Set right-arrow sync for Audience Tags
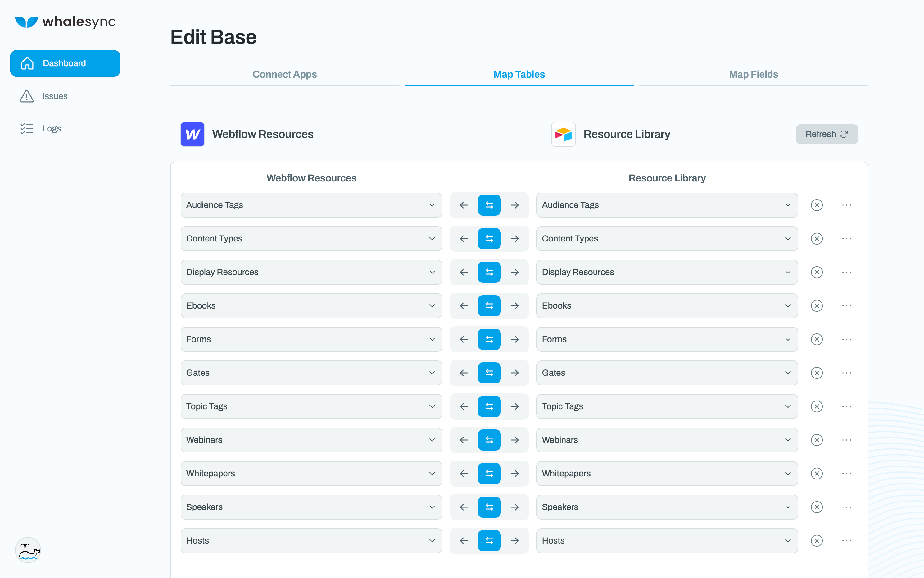The width and height of the screenshot is (924, 578). point(515,205)
